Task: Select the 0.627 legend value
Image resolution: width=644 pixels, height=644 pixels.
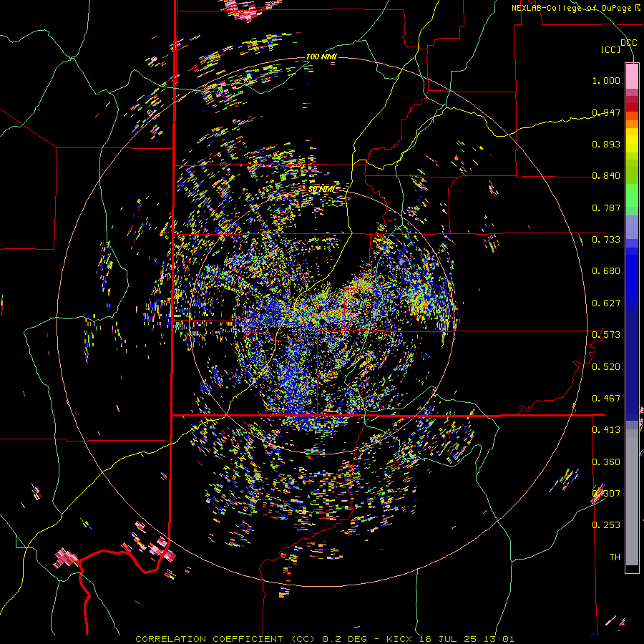Action: (x=606, y=303)
